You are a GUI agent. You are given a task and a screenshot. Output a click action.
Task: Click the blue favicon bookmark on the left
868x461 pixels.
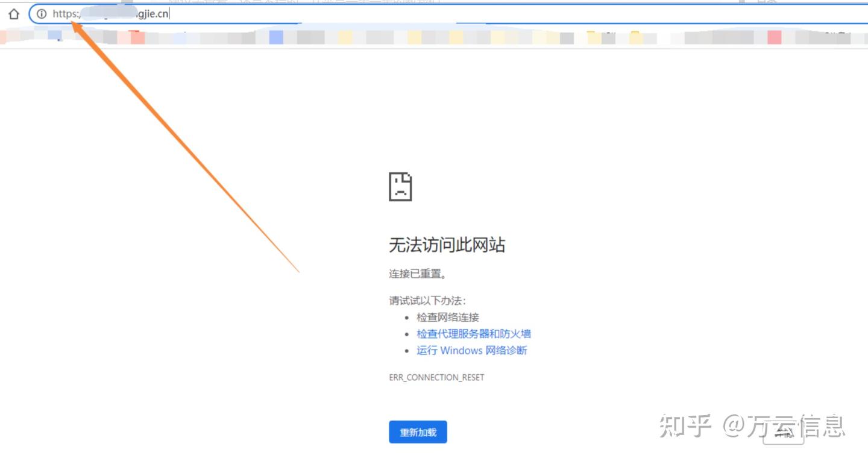coord(275,37)
